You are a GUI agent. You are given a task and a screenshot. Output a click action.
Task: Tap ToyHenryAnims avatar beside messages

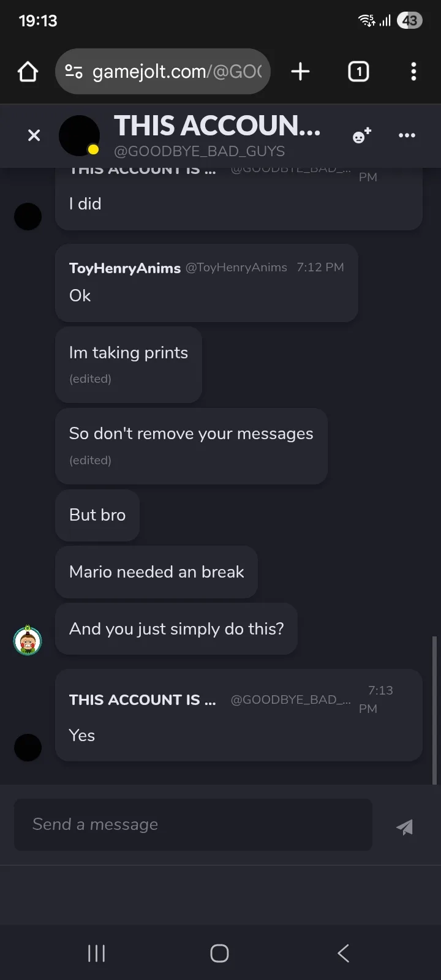tap(28, 640)
